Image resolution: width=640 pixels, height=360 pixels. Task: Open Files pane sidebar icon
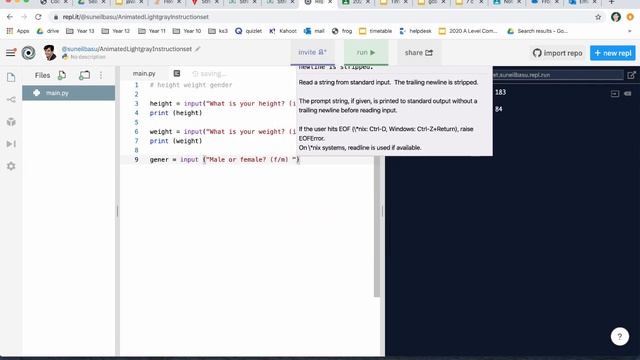click(x=11, y=77)
